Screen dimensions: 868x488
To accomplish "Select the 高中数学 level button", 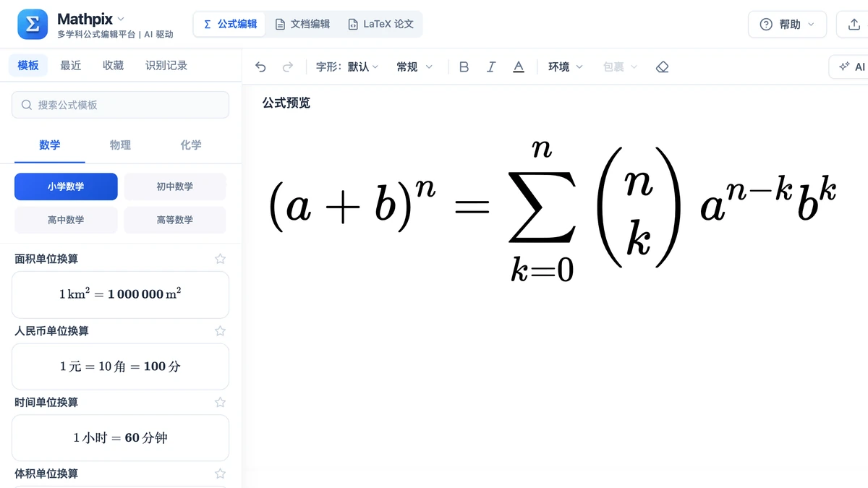I will (66, 220).
